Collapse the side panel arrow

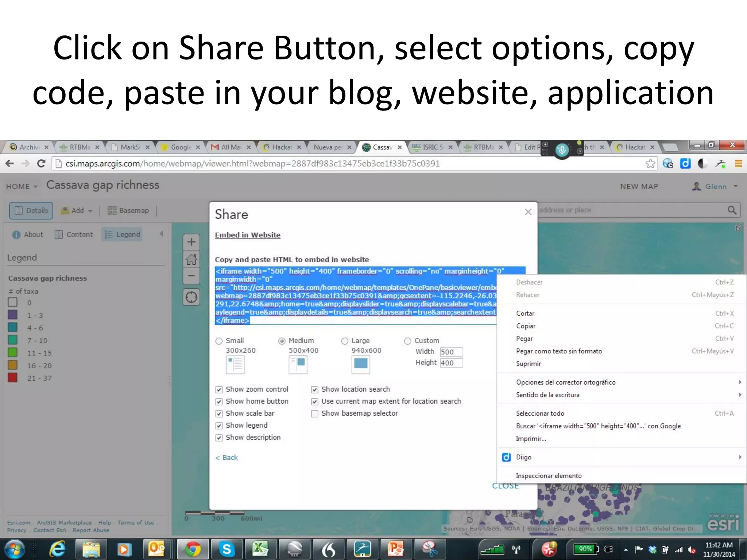[x=161, y=234]
